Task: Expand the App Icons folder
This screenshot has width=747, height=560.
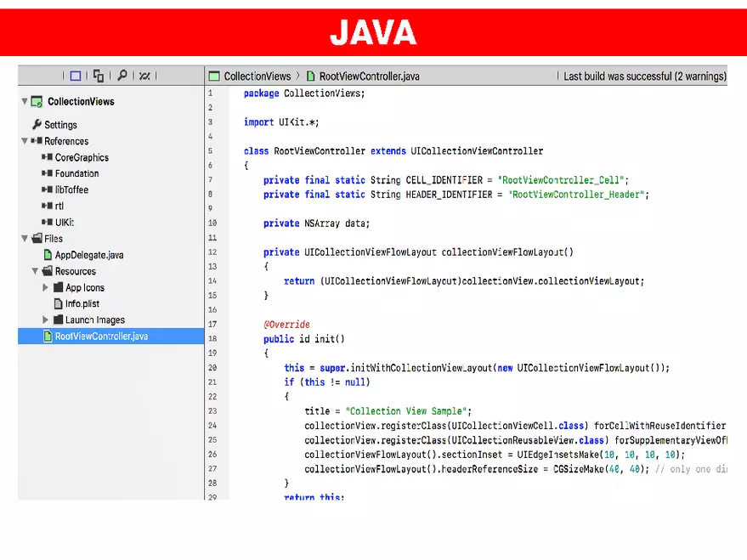Action: (x=46, y=287)
